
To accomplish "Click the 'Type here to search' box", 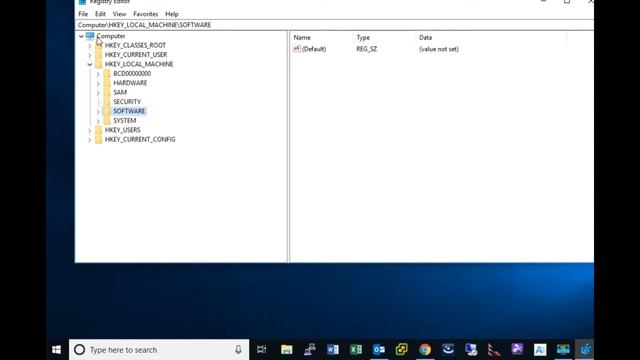I will [x=159, y=350].
